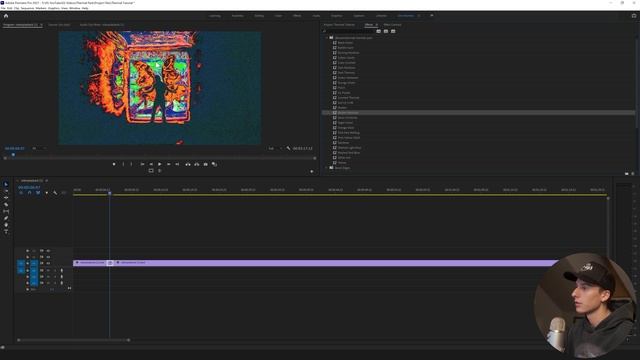Screen dimensions: 640x360
Task: Click Go to In in the Program monitor
Action: (x=142, y=164)
